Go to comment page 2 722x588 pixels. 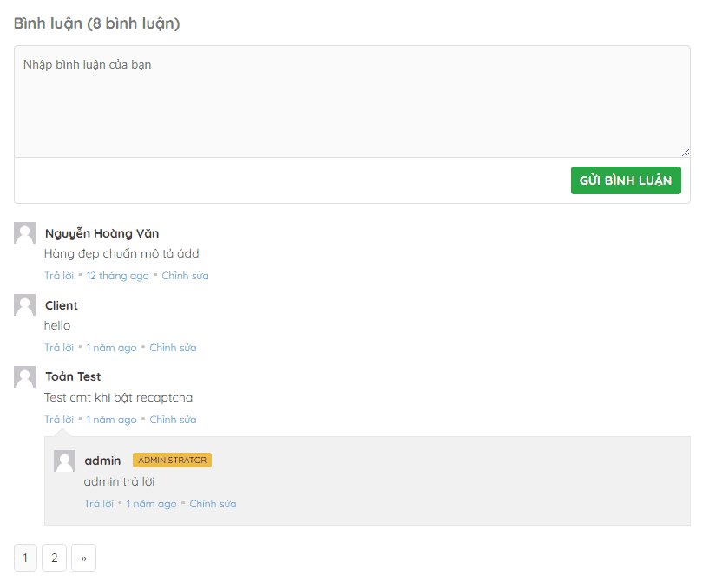[54, 558]
